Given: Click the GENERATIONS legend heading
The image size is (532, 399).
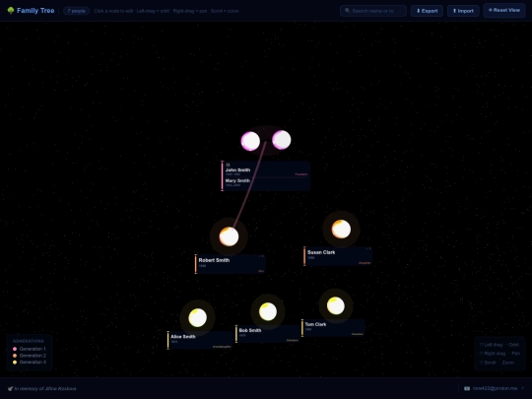Looking at the screenshot, I should click(29, 341).
